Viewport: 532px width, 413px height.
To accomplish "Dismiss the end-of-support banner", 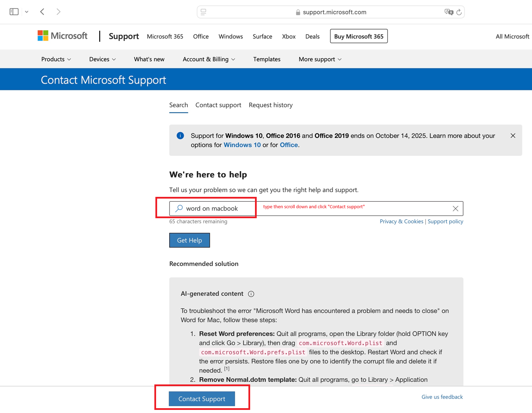I will click(513, 136).
